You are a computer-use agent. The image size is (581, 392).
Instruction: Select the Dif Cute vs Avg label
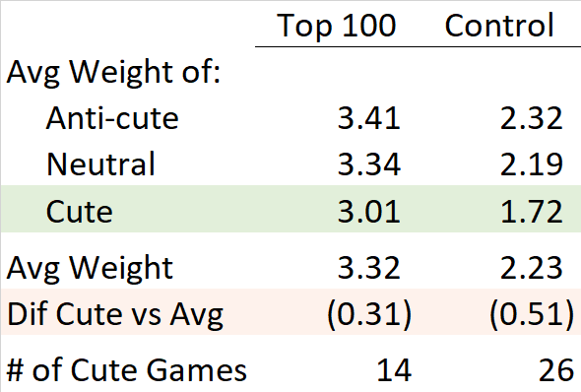[115, 315]
